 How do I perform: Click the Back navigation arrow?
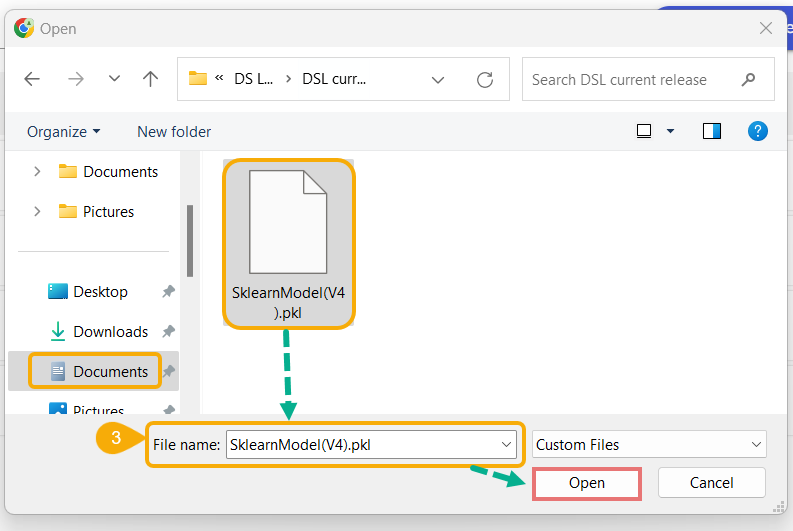coord(32,79)
